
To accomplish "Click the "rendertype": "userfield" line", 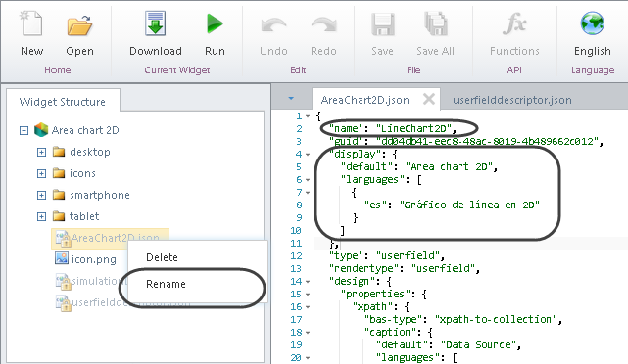I will pos(404,268).
